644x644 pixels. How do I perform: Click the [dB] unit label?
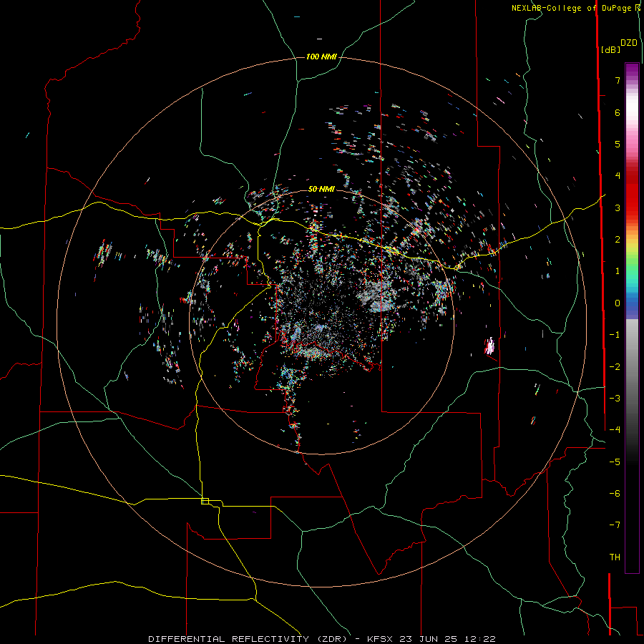point(611,49)
